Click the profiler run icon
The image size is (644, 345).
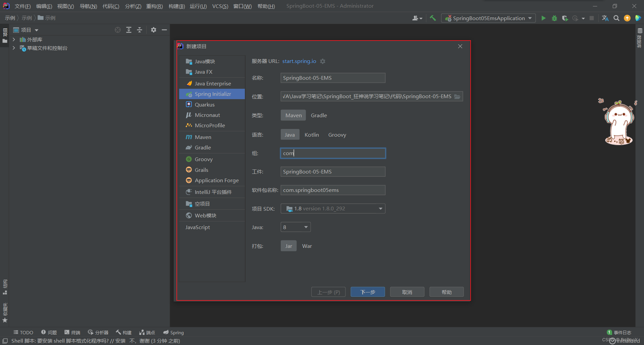tap(575, 18)
